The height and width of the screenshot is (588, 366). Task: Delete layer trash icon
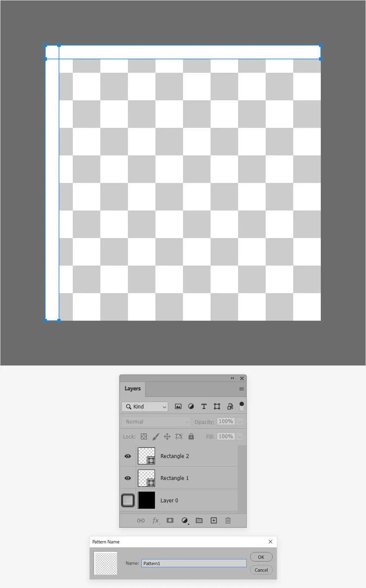coord(228,520)
